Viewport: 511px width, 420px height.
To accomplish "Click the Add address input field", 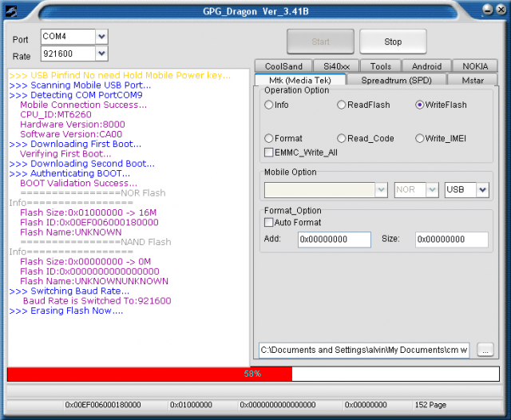I will click(x=334, y=240).
